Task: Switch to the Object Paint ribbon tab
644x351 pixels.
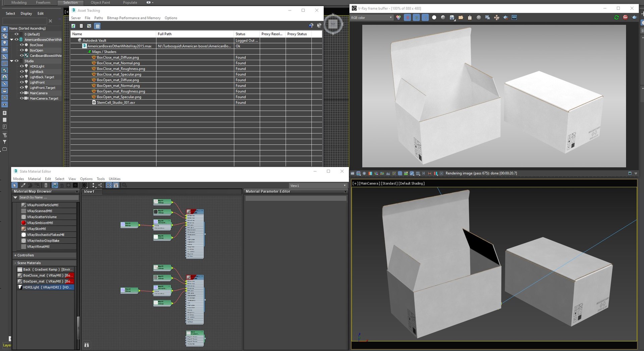Action: [x=100, y=2]
